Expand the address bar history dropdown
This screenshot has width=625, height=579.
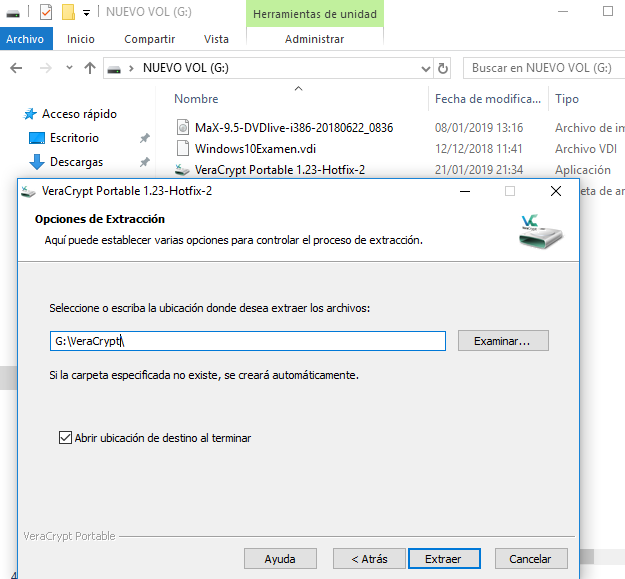point(425,69)
